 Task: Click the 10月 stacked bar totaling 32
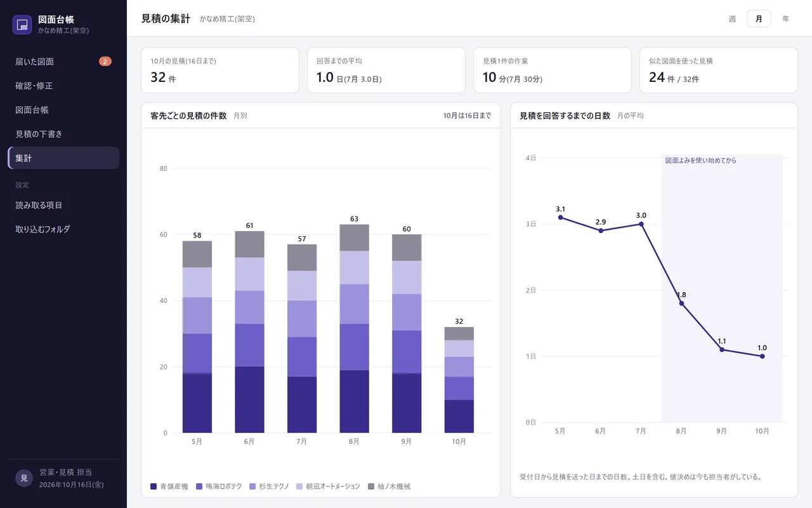[x=459, y=380]
